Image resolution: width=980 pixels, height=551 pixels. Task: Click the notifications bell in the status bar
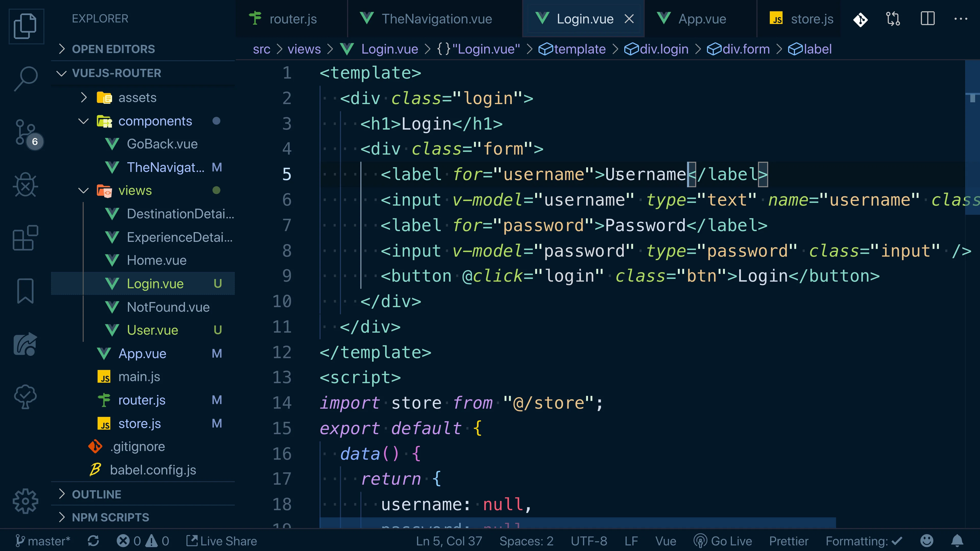(957, 541)
